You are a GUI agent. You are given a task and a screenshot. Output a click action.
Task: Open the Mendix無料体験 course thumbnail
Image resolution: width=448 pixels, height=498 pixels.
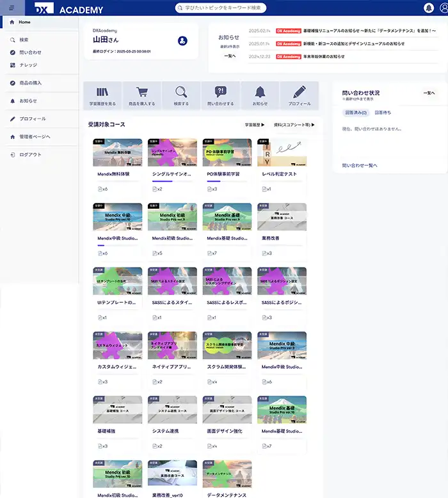tap(117, 153)
